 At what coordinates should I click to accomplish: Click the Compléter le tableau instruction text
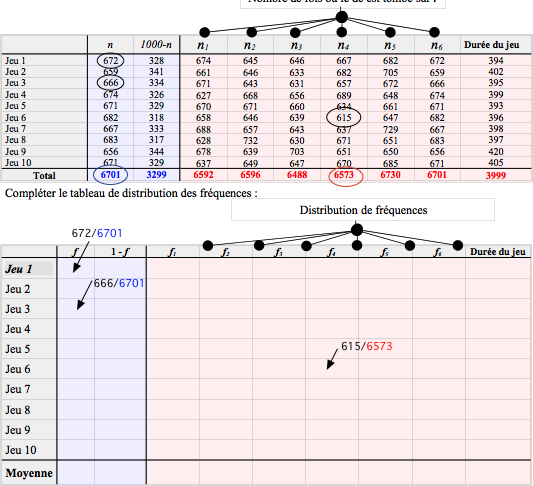coord(131,193)
